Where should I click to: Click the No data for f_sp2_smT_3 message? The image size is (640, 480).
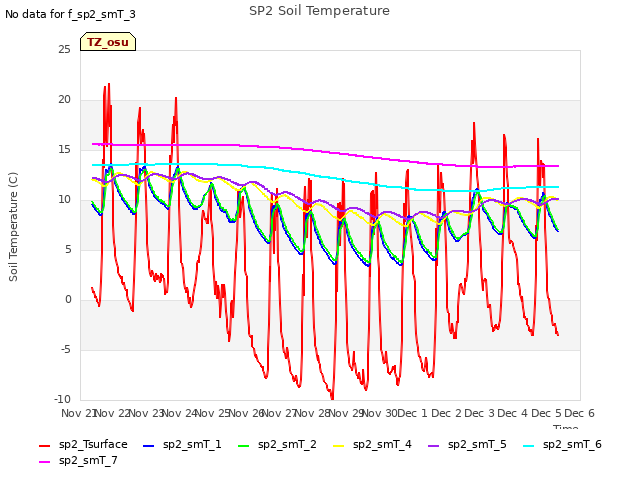click(x=70, y=14)
